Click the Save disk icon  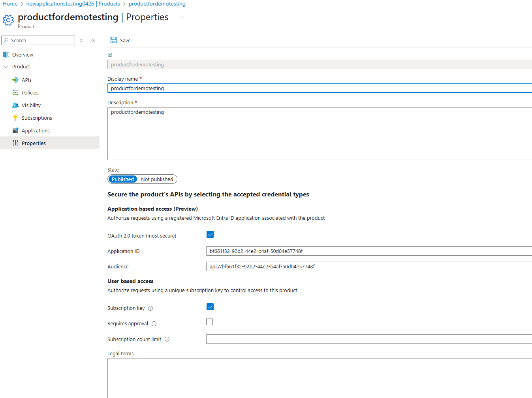click(113, 40)
